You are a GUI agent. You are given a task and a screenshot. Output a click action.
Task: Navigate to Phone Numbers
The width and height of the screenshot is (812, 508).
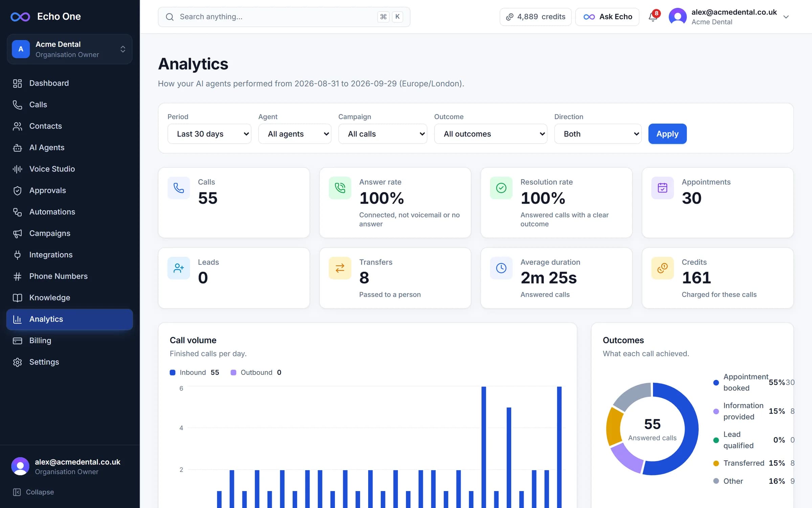[x=70, y=276]
